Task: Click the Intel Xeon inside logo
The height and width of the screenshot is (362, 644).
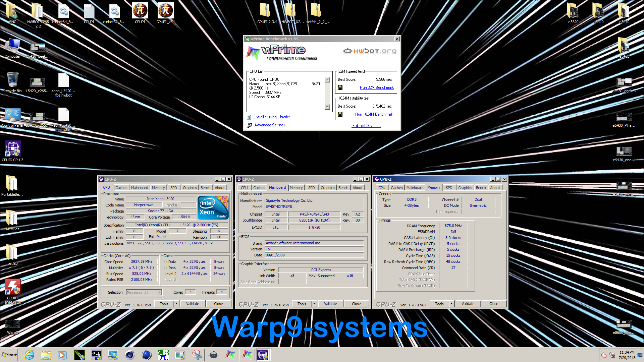Action: click(x=213, y=208)
